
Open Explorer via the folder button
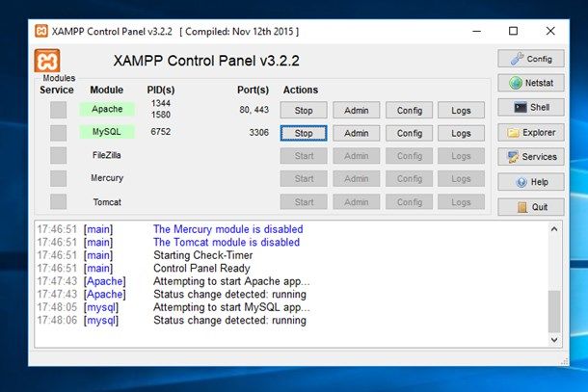530,133
